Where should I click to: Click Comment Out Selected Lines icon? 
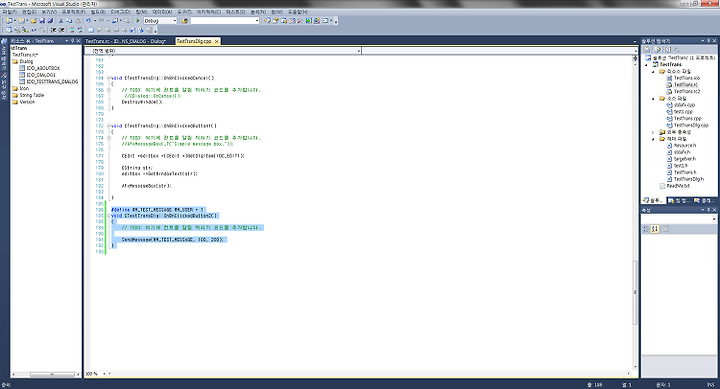(72, 30)
